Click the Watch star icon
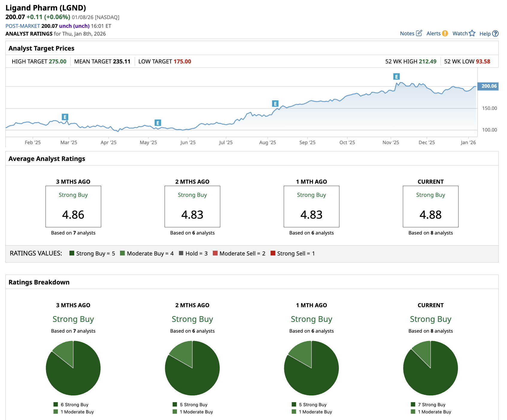507x420 pixels. [x=472, y=33]
